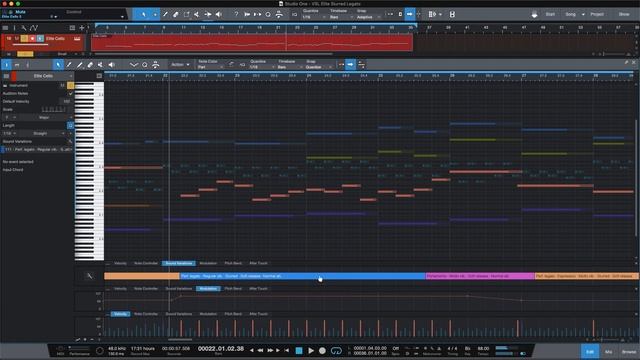Image resolution: width=640 pixels, height=360 pixels.
Task: Toggle the Length apply button in inspector
Action: tap(70, 125)
